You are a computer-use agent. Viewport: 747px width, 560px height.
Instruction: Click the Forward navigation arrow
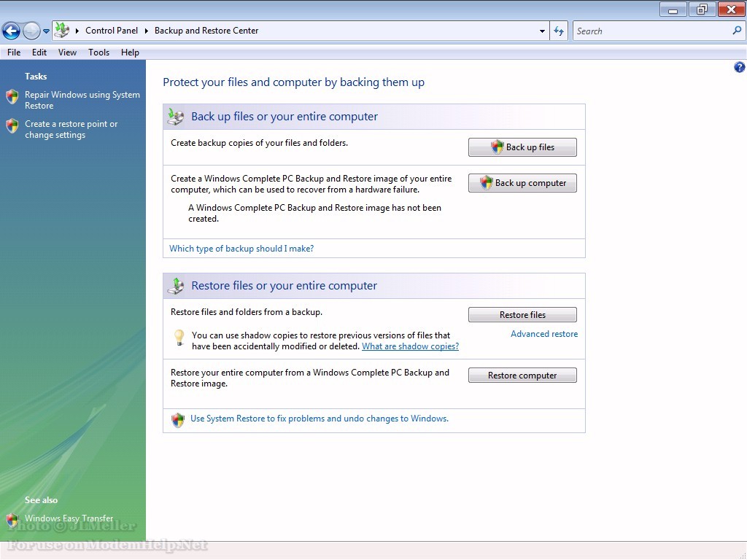31,31
